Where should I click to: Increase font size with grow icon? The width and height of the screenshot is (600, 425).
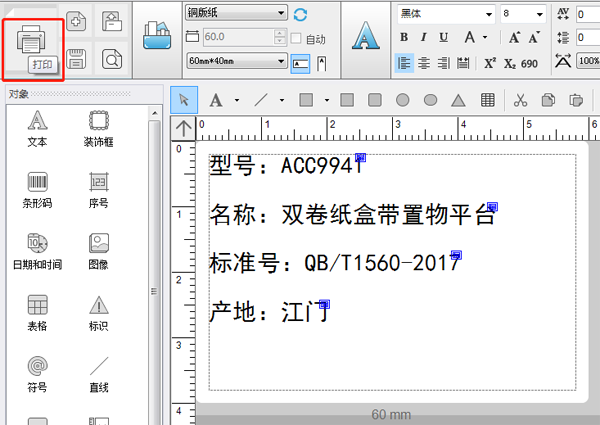pyautogui.click(x=515, y=37)
